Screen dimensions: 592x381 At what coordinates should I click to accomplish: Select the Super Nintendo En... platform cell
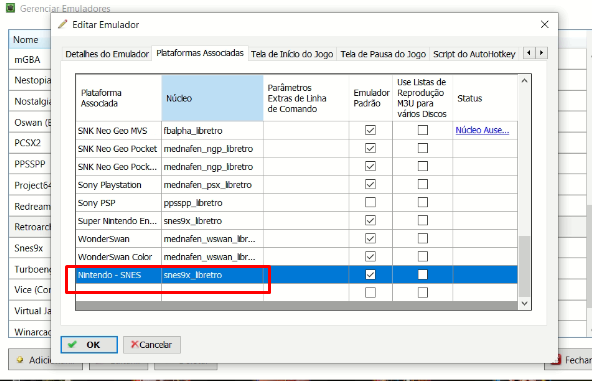coord(119,221)
